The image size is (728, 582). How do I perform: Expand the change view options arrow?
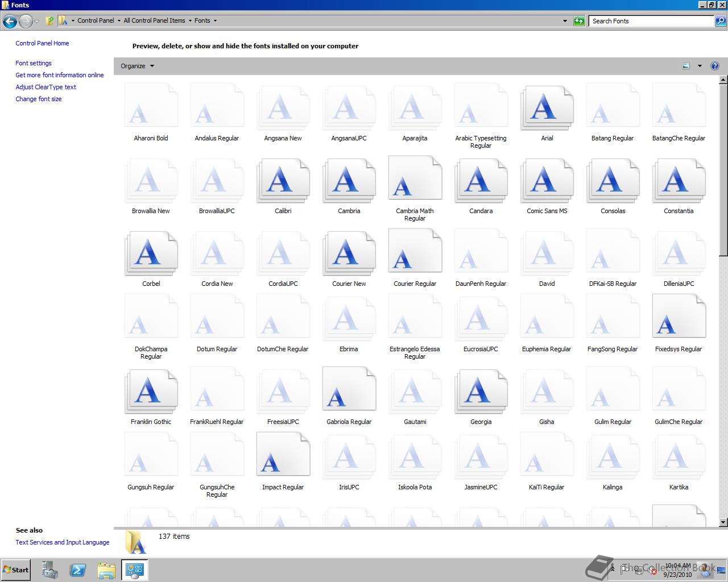pyautogui.click(x=700, y=66)
